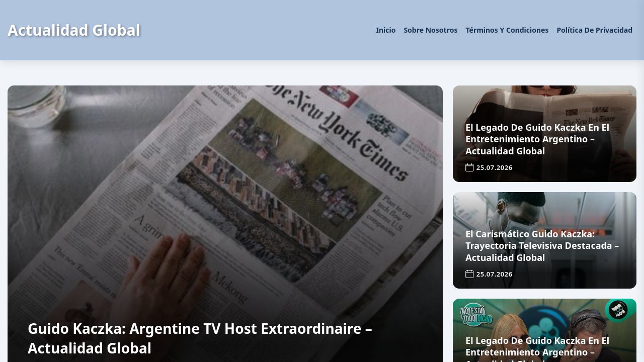The height and width of the screenshot is (362, 644).
Task: Open El Carismático Guido Kaczka article
Action: point(542,246)
